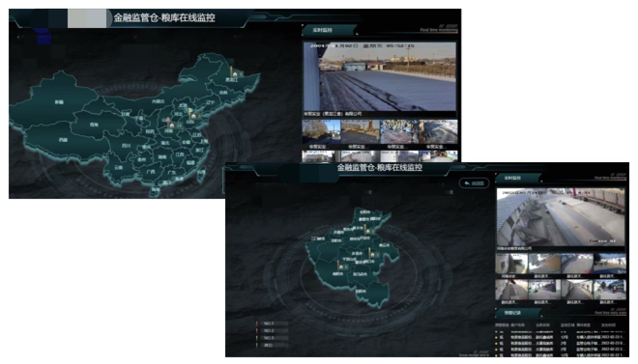The image size is (638, 364).
Task: Select fourth camera thumbnail in back window row
Action: (x=438, y=131)
